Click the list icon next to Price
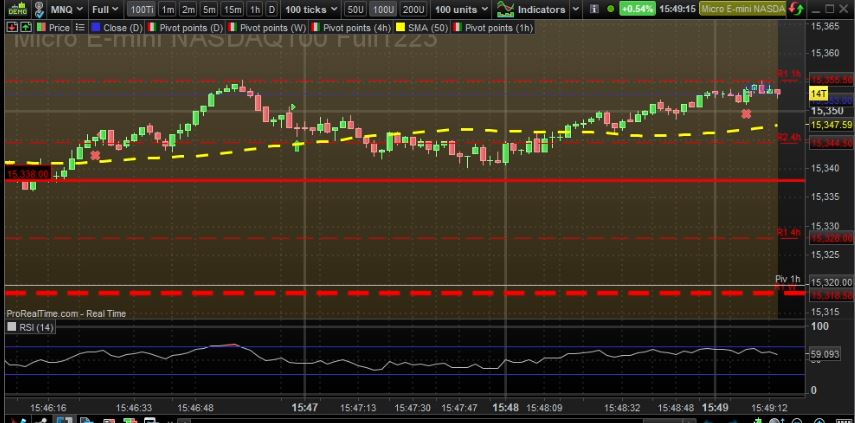The image size is (855, 423). [80, 27]
